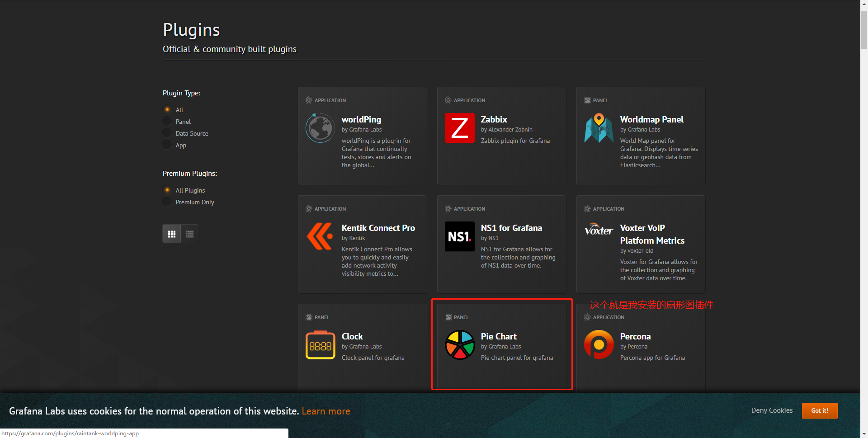Click the gear icon on Kentik card
The image size is (868, 438).
309,209
